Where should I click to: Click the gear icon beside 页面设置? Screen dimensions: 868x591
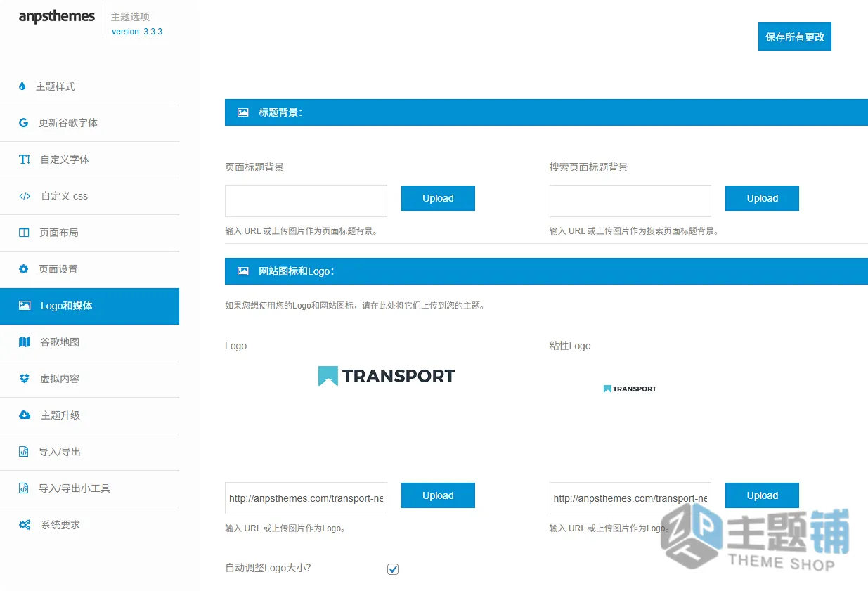click(24, 268)
